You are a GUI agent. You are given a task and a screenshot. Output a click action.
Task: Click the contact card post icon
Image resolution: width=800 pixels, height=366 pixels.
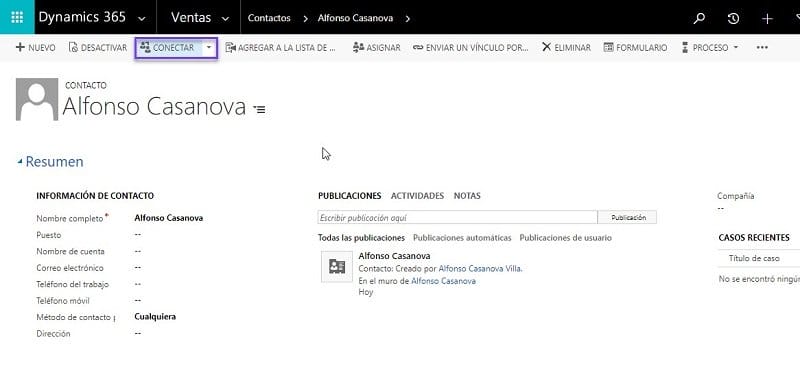tap(337, 266)
